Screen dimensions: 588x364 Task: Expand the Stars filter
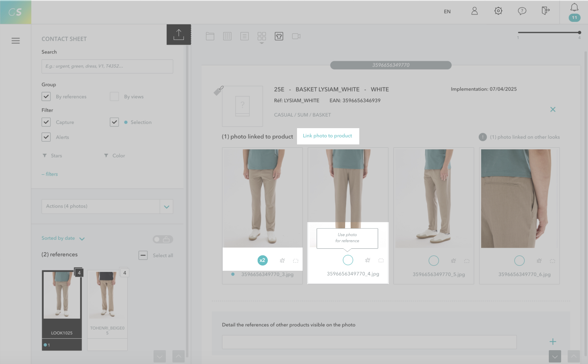click(53, 156)
